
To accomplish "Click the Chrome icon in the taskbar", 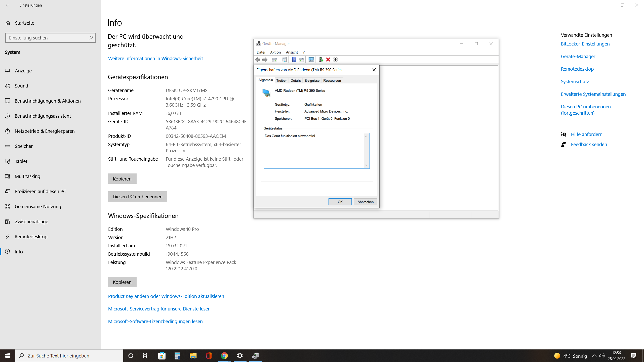I will click(x=224, y=356).
